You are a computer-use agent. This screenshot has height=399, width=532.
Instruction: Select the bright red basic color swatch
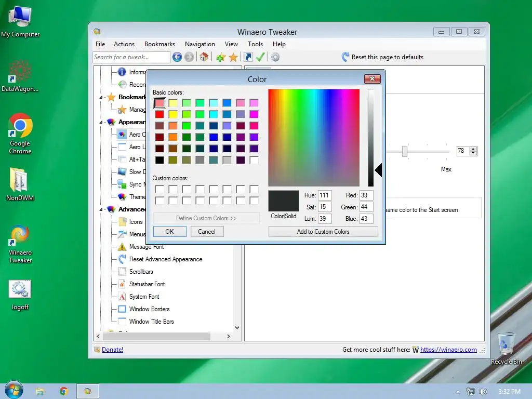[x=159, y=114]
